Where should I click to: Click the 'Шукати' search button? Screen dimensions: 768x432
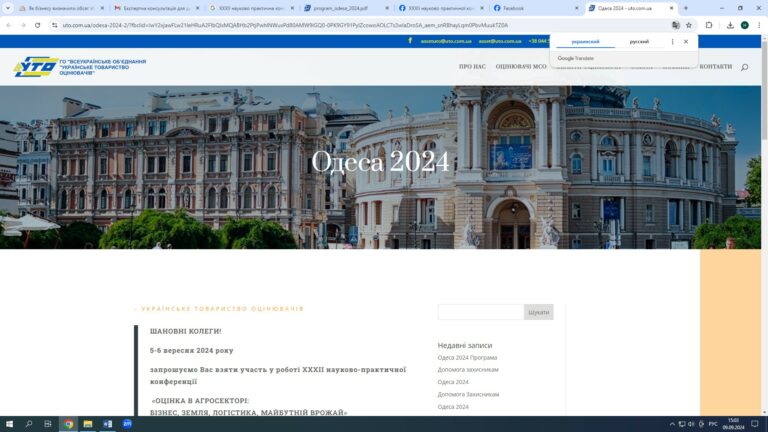click(538, 312)
